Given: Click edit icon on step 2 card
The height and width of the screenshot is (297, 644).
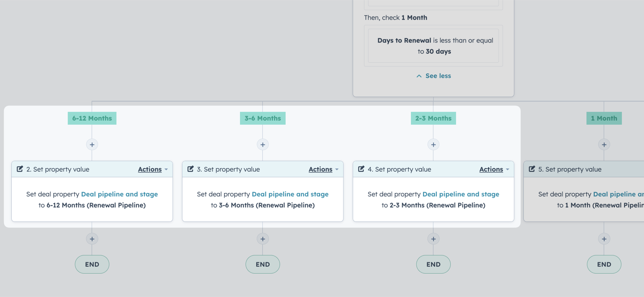Looking at the screenshot, I should pyautogui.click(x=20, y=169).
